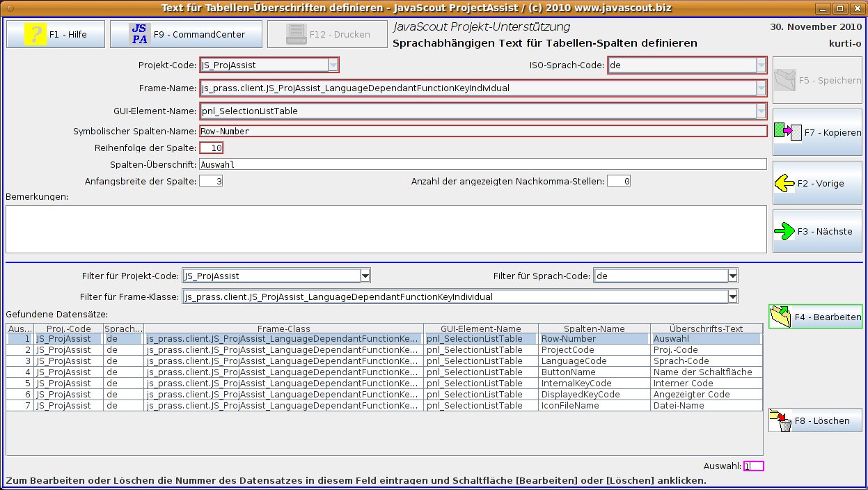Open the Filter für Sprach-Code dropdown
The image size is (868, 490).
pos(732,276)
